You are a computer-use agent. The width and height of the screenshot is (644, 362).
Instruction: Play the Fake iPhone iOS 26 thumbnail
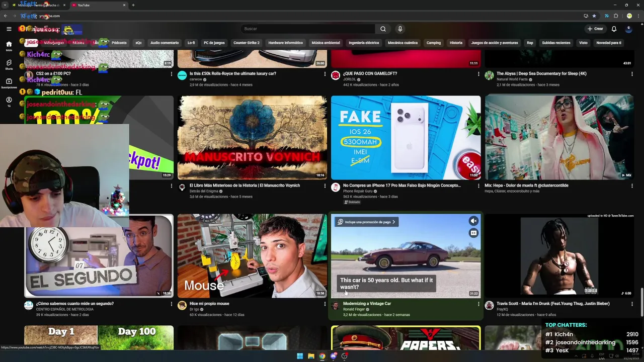(x=406, y=137)
